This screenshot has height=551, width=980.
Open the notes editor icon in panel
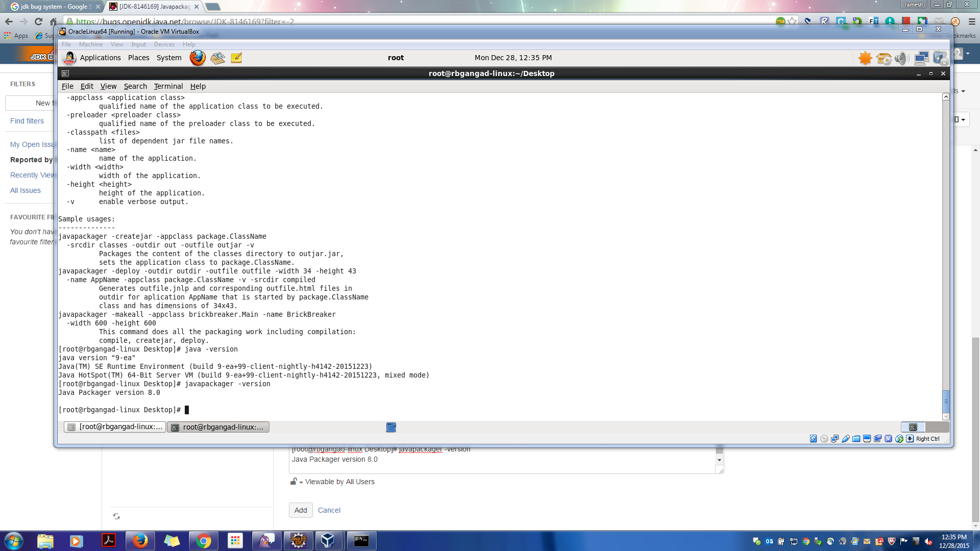pyautogui.click(x=236, y=58)
